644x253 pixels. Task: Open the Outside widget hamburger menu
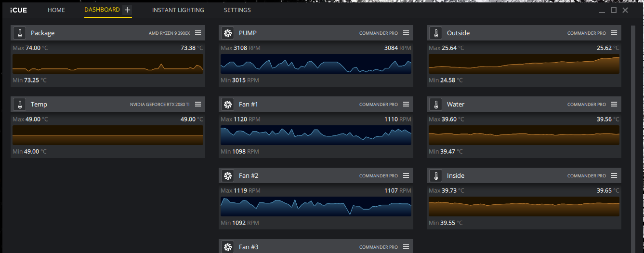coord(614,33)
